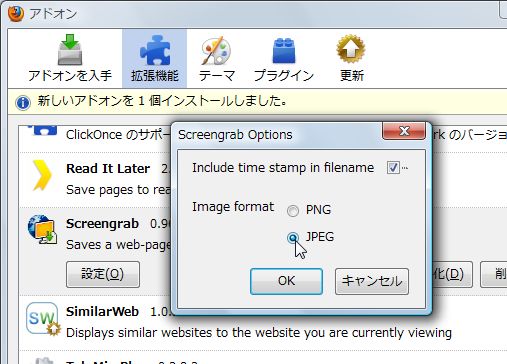The width and height of the screenshot is (507, 364).
Task: Select the Read It Later extension name
Action: pyautogui.click(x=108, y=169)
